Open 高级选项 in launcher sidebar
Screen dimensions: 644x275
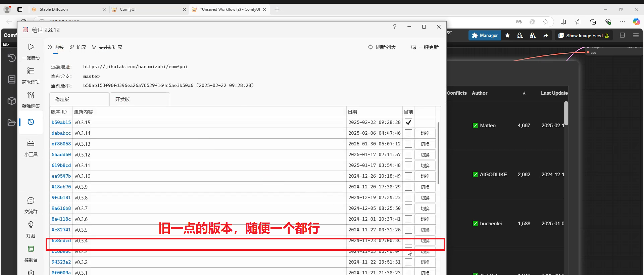tap(31, 76)
